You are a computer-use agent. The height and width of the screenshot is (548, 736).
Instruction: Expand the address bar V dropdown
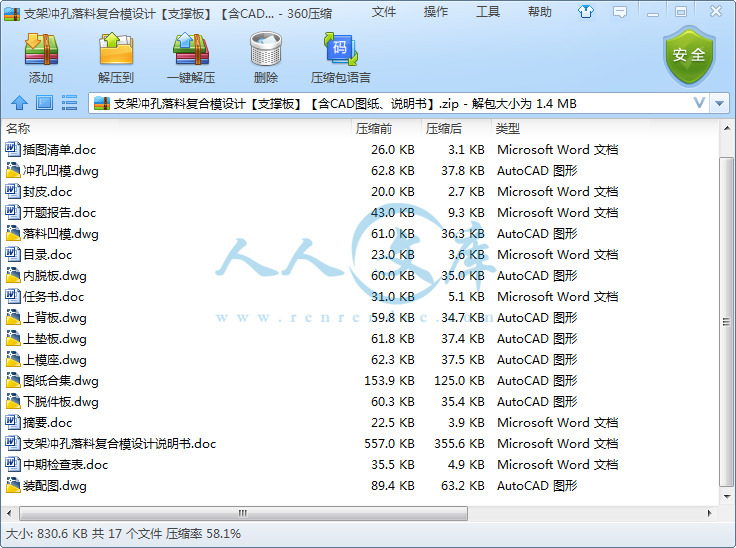699,103
